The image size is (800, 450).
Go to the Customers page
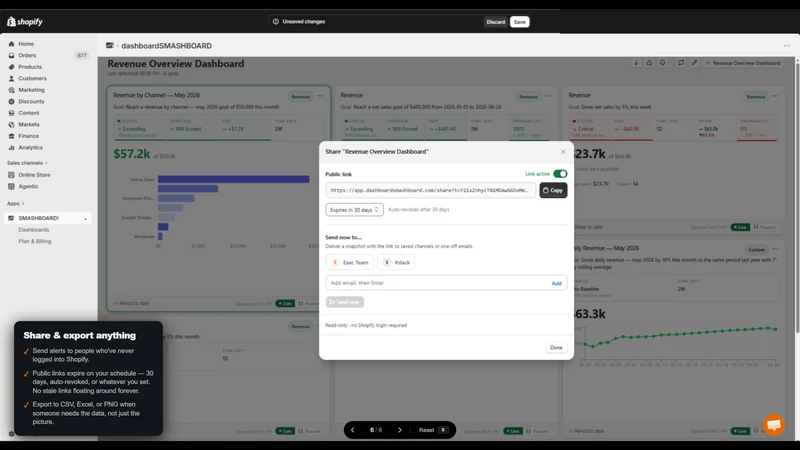32,78
